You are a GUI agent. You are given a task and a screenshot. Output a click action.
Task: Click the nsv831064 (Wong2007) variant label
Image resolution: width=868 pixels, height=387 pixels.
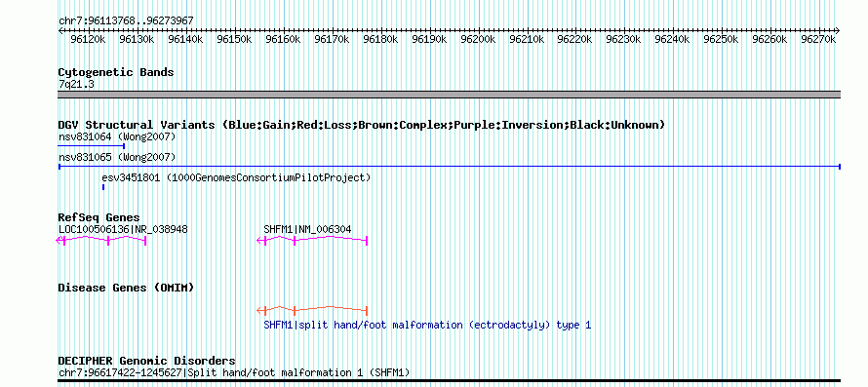(x=117, y=136)
